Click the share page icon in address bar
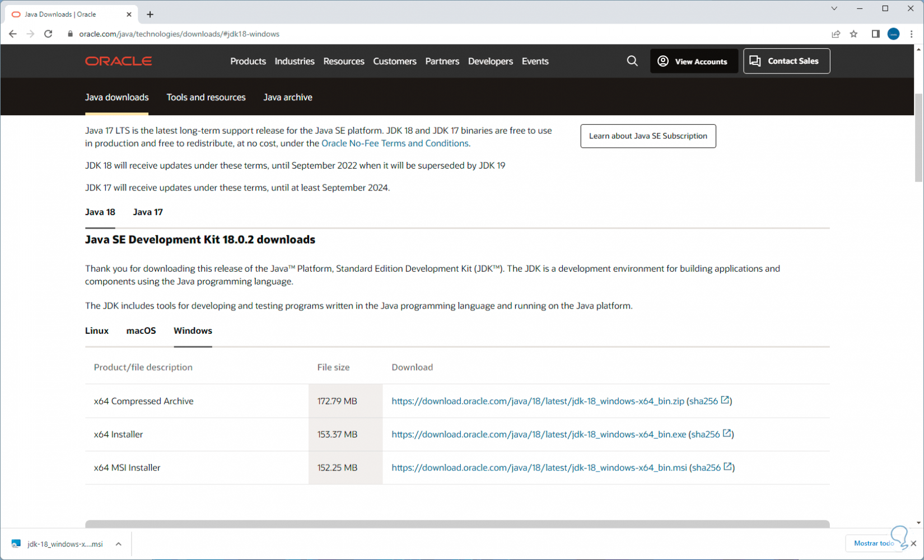This screenshot has width=924, height=560. coord(836,34)
